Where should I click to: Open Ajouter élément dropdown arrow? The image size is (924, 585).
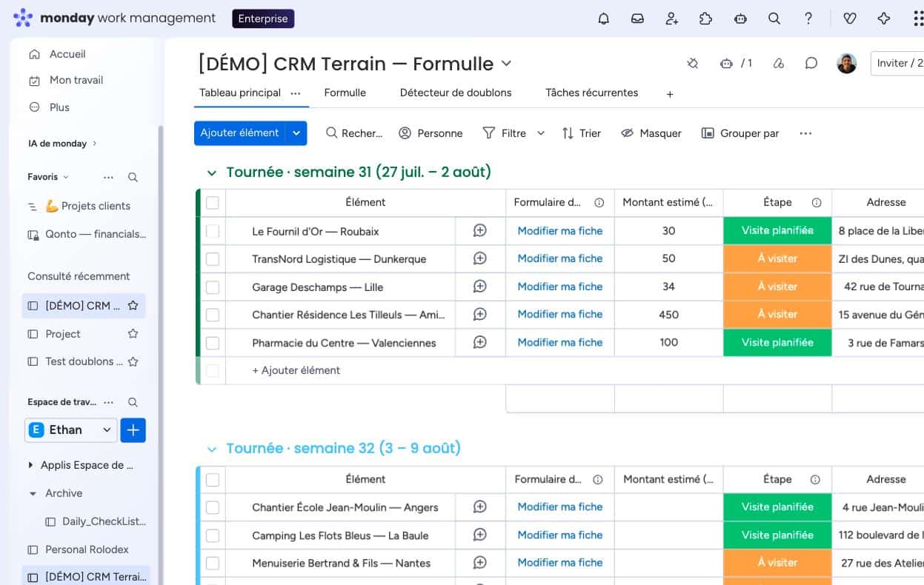coord(296,133)
